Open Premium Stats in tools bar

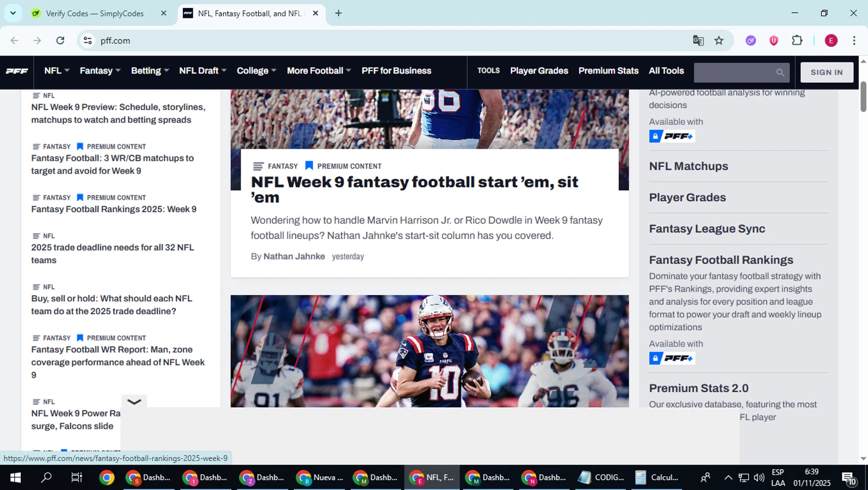point(608,71)
